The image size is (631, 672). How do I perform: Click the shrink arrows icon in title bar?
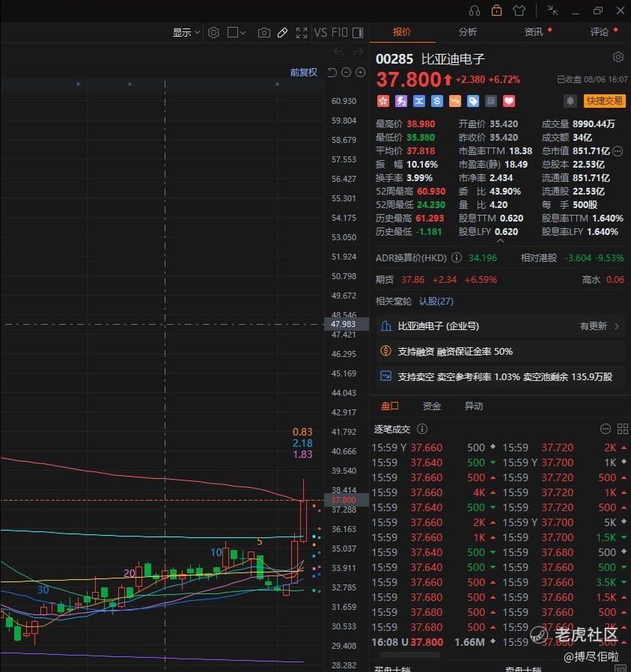click(x=553, y=10)
